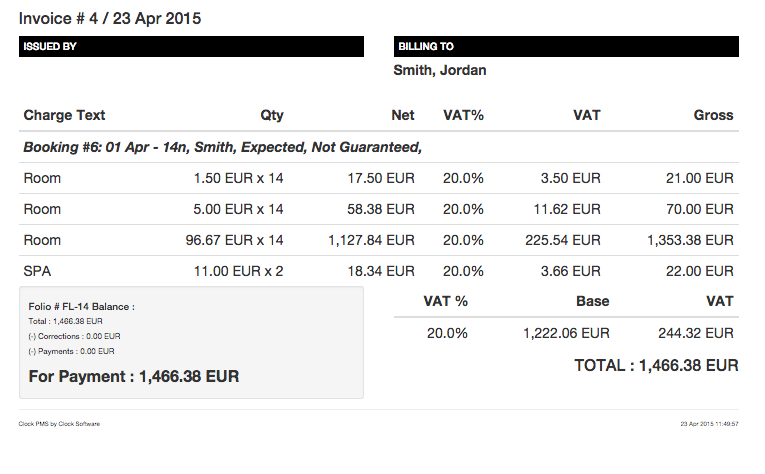765x474 pixels.
Task: Click the Folio # FL-14 Balance label
Action: (81, 307)
